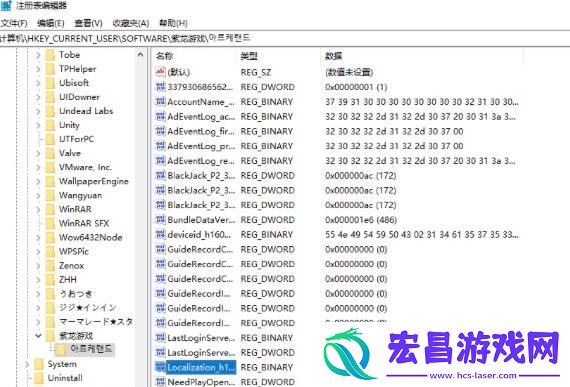Click the WinRAR folder icon (not SFX)
The height and width of the screenshot is (387, 570).
(x=50, y=210)
